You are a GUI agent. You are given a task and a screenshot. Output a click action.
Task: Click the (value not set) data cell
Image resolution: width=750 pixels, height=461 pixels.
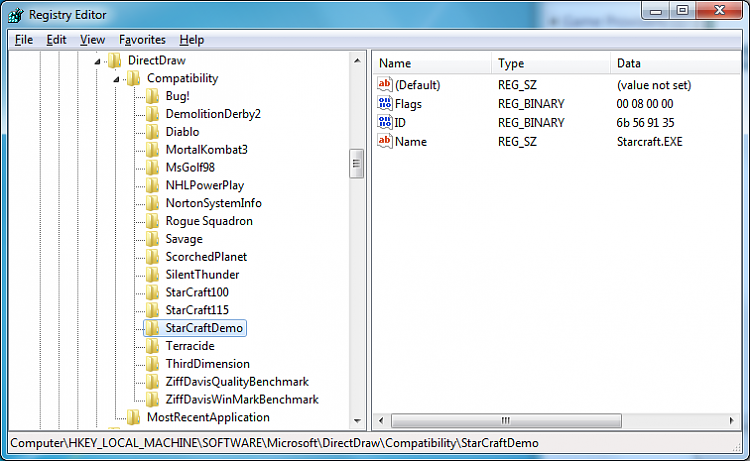[654, 85]
